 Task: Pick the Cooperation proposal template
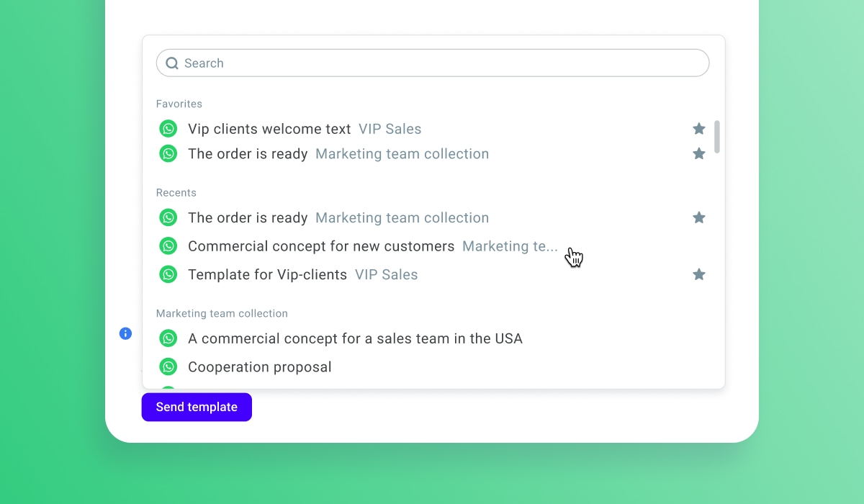[x=260, y=367]
